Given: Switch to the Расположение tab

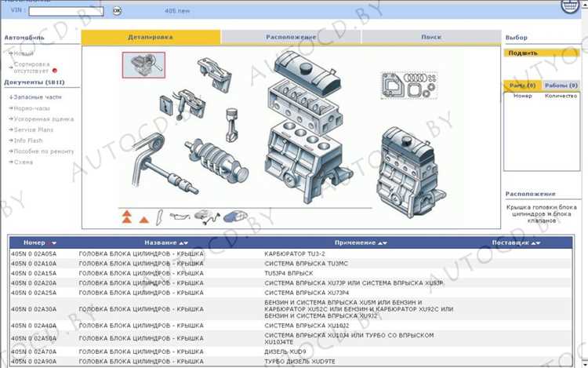Looking at the screenshot, I should click(291, 37).
